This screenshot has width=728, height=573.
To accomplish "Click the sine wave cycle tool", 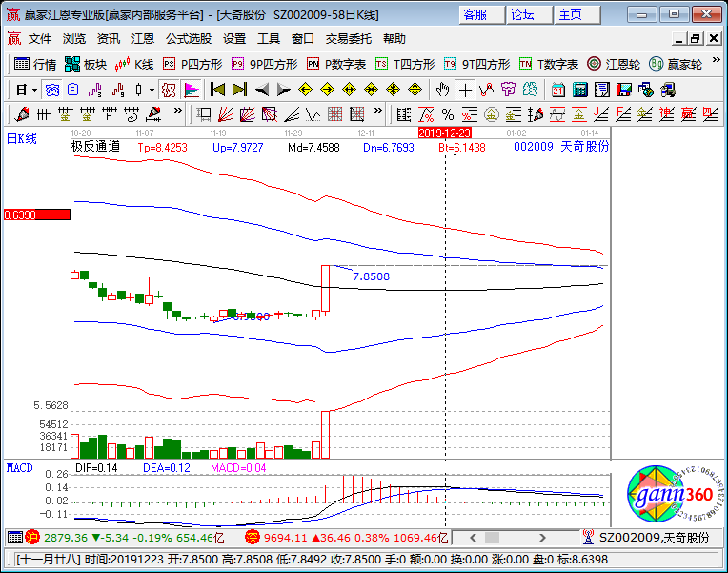I will (557, 114).
